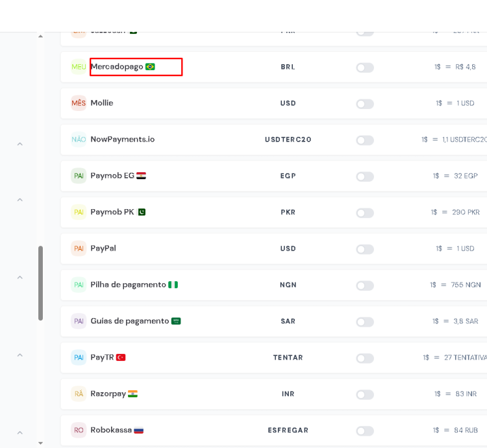Click the NÃO badge icon beside NowPayments.io

[x=79, y=140]
